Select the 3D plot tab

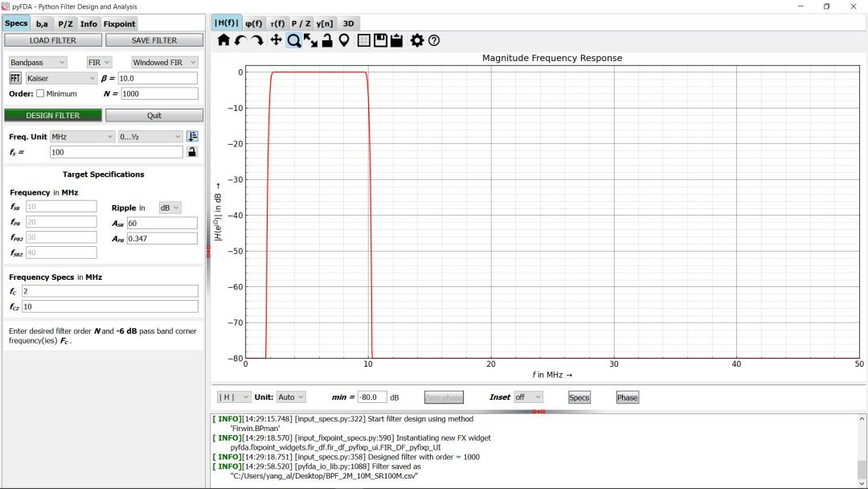point(348,24)
